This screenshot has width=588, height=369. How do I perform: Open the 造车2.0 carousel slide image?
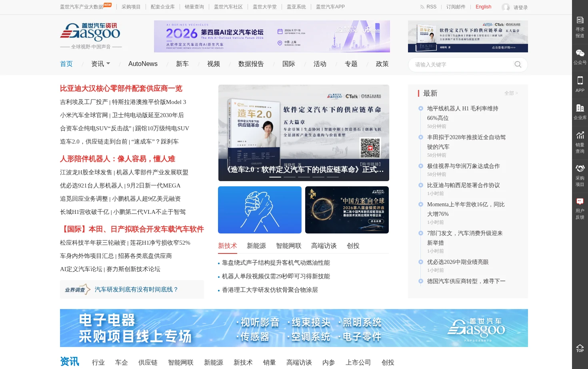click(304, 133)
